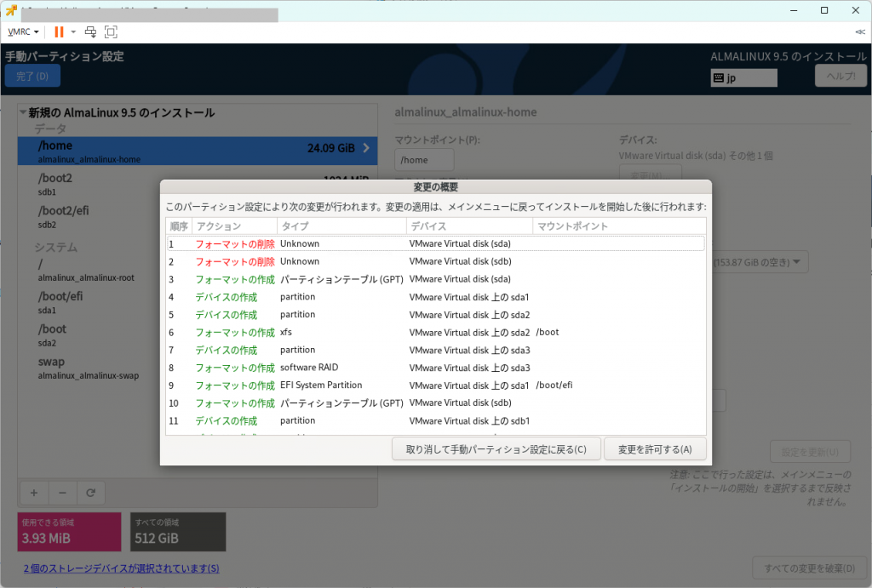This screenshot has height=588, width=872.
Task: Select row 7 デバイスの作成 for sda3
Action: [436, 350]
